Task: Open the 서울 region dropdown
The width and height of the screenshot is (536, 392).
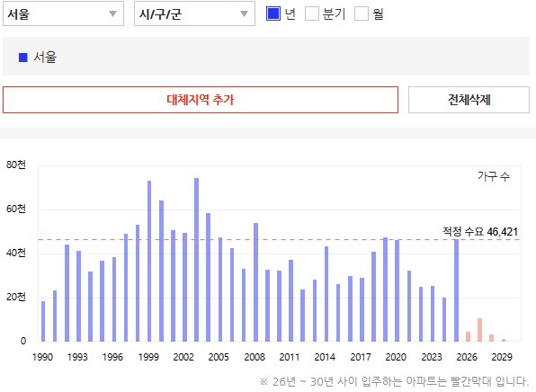Action: [63, 13]
